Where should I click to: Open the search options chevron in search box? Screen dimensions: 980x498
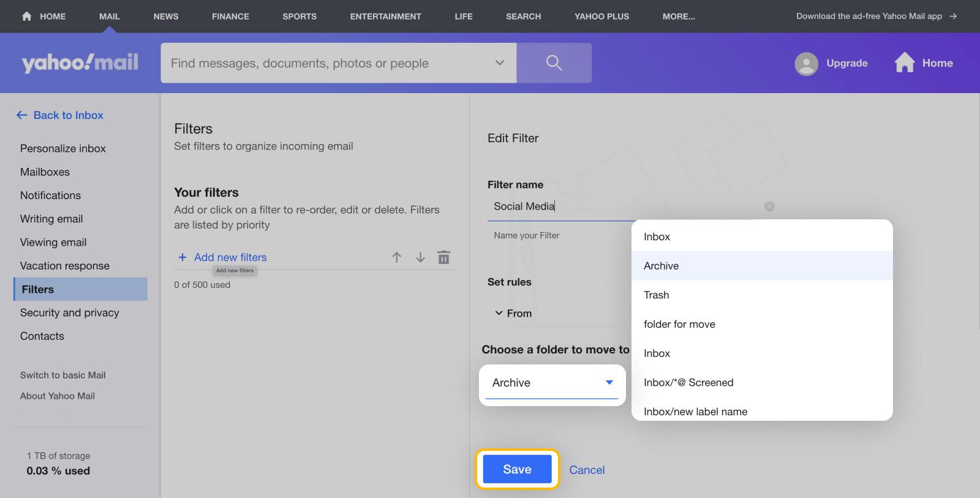(500, 62)
